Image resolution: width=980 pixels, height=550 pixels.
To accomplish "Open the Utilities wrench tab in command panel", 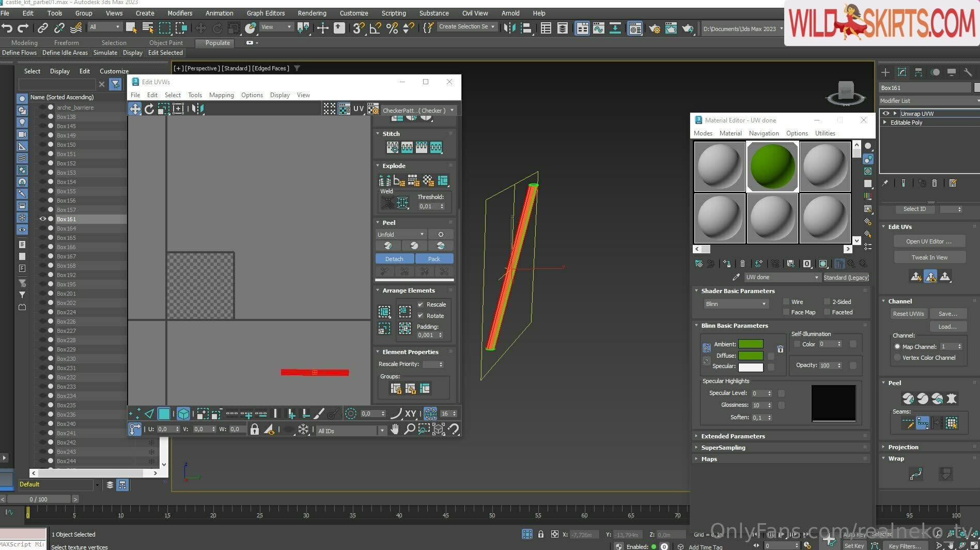I will 968,72.
